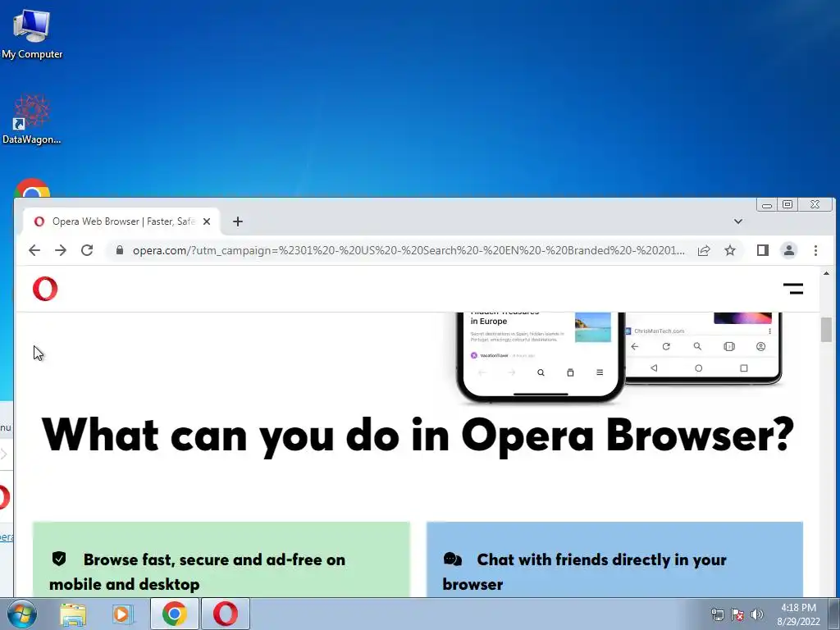The width and height of the screenshot is (840, 630).
Task: Close the Opera Web Browser tab
Action: (207, 221)
